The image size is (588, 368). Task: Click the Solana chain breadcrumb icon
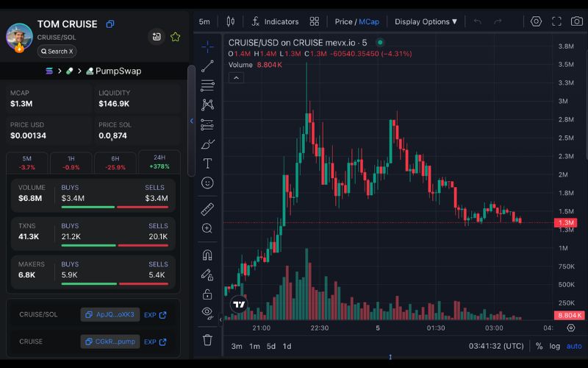[x=49, y=71]
